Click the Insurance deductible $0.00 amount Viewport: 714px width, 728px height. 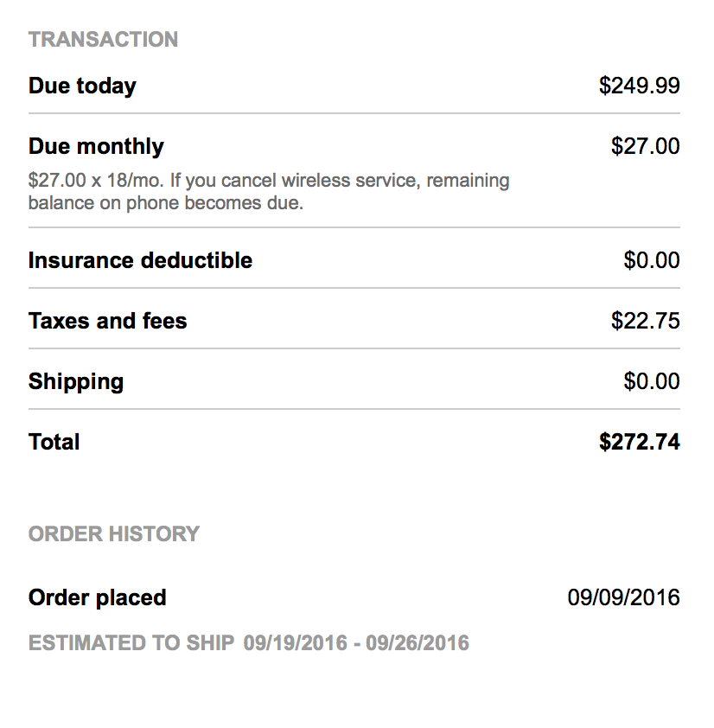click(x=651, y=260)
